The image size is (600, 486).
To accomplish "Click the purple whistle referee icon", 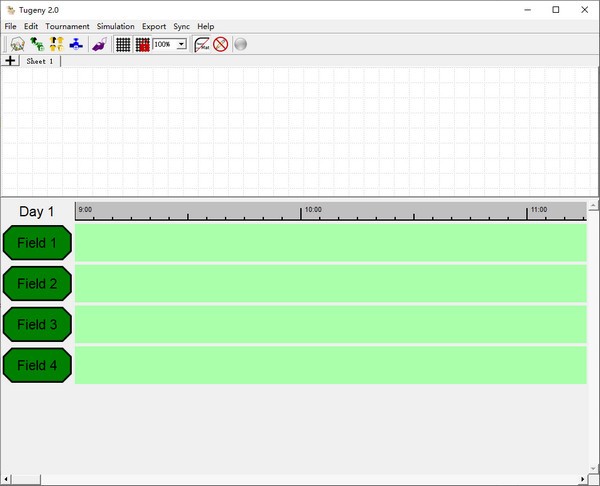I will point(99,44).
